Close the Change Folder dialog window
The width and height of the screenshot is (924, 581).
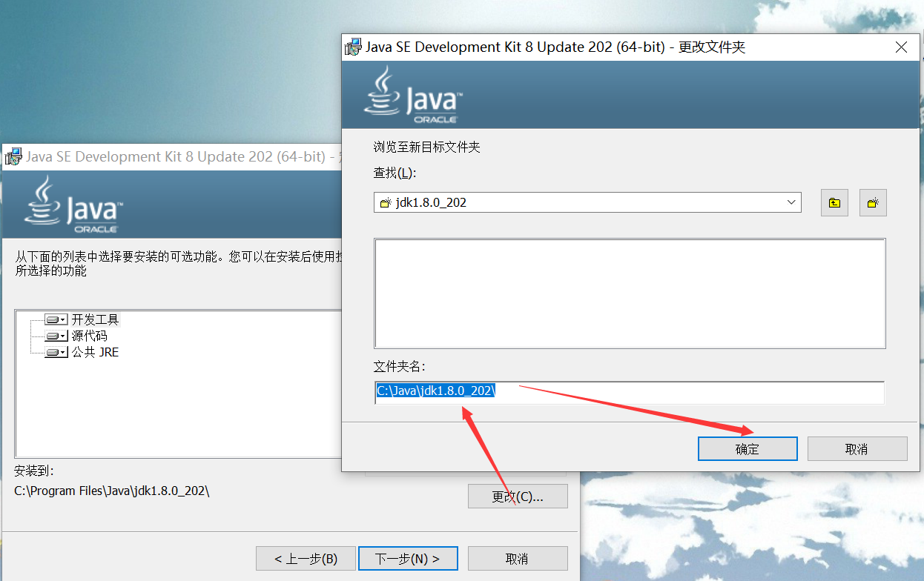click(902, 47)
